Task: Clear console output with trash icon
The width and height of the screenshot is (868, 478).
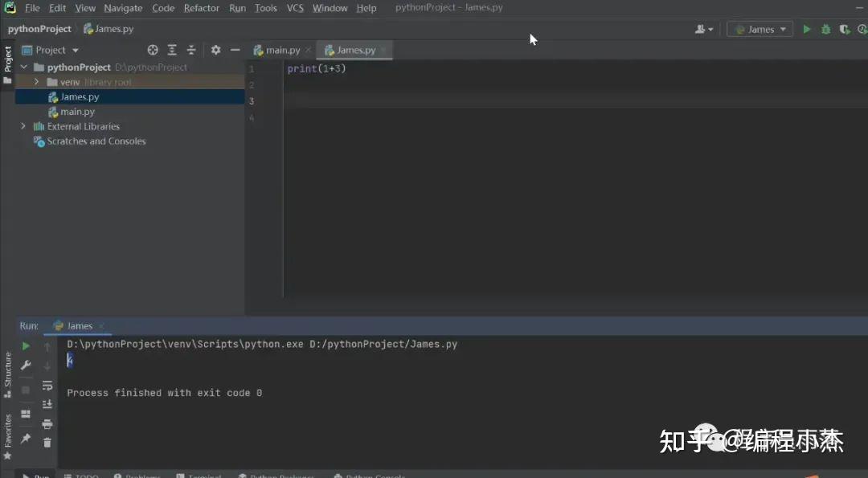Action: (47, 443)
